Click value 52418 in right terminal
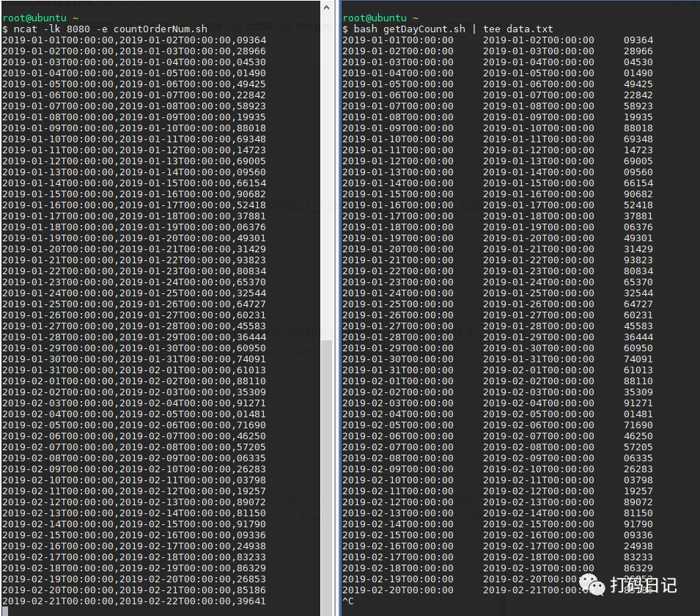 638,205
